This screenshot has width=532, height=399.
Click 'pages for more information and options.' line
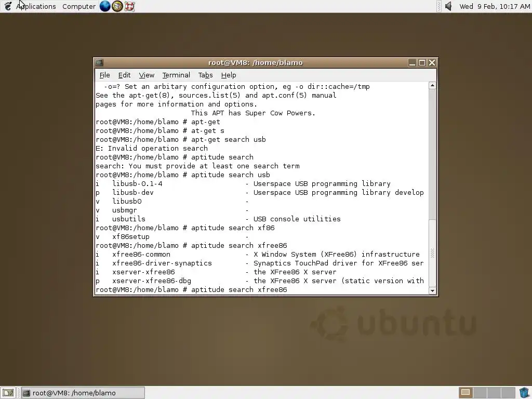pyautogui.click(x=177, y=104)
